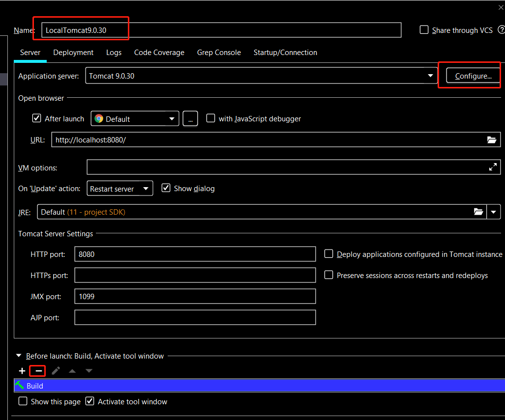The height and width of the screenshot is (420, 505).
Task: Uncheck the Show dialog checkbox
Action: [x=166, y=188]
